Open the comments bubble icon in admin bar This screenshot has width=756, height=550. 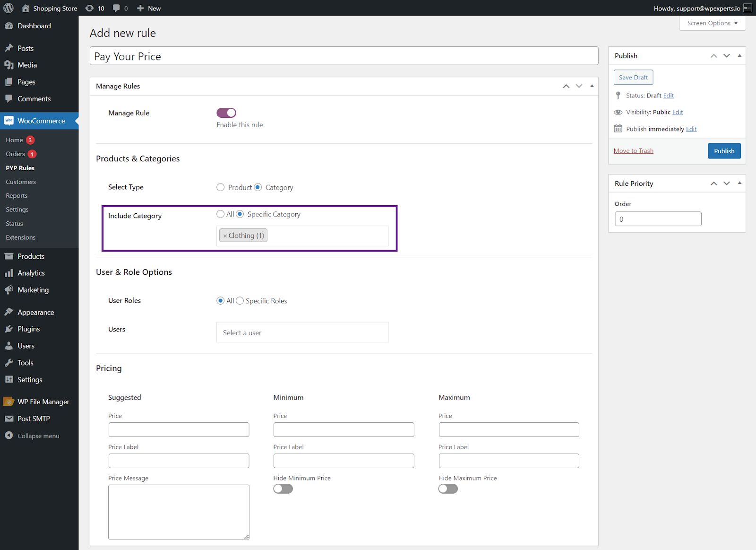tap(116, 8)
